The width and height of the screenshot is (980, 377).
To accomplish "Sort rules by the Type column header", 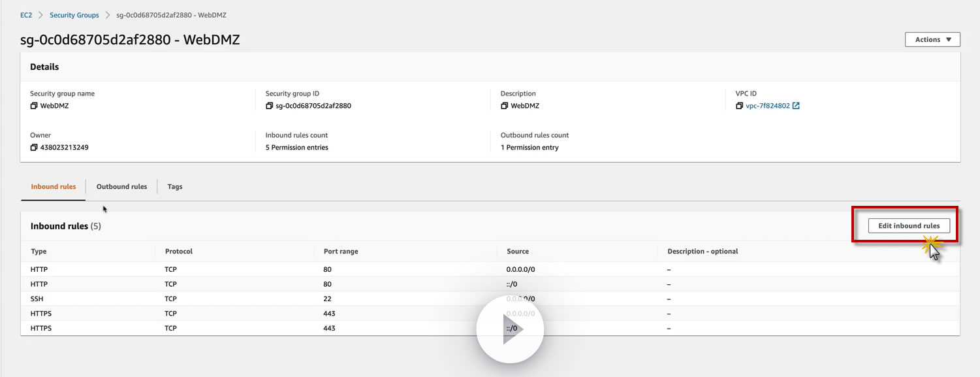I will coord(39,252).
